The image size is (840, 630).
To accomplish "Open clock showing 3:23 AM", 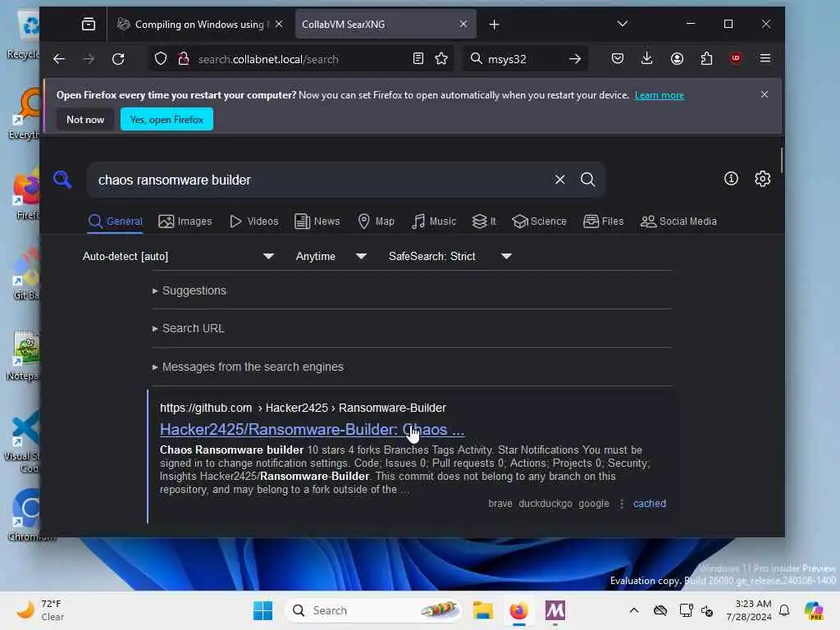I will (x=749, y=610).
